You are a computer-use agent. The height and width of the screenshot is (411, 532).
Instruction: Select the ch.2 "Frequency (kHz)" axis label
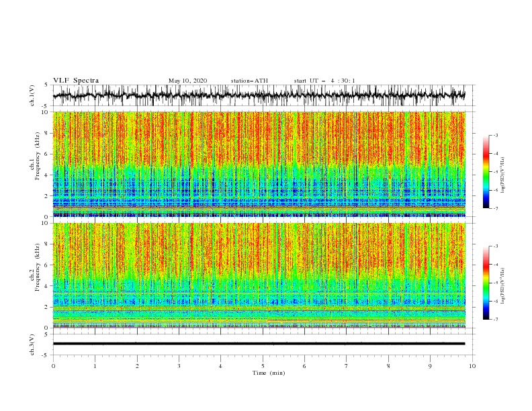(38, 267)
